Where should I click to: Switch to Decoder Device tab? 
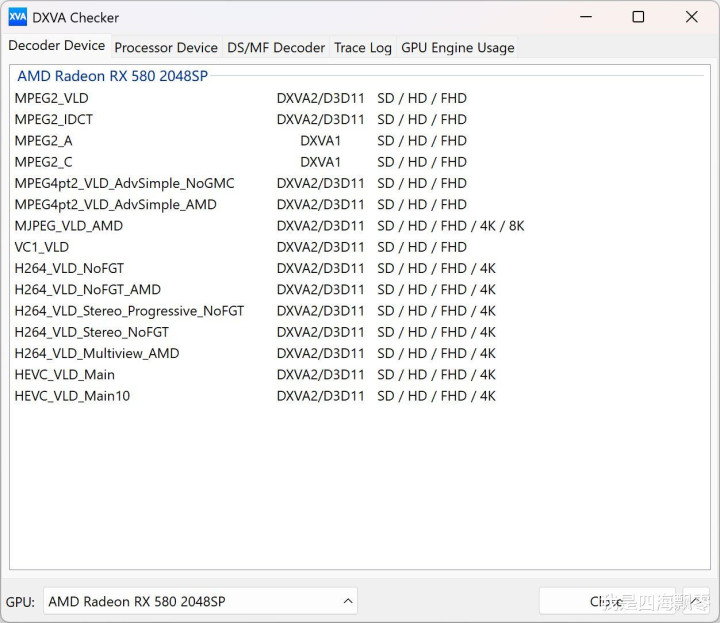pos(56,45)
